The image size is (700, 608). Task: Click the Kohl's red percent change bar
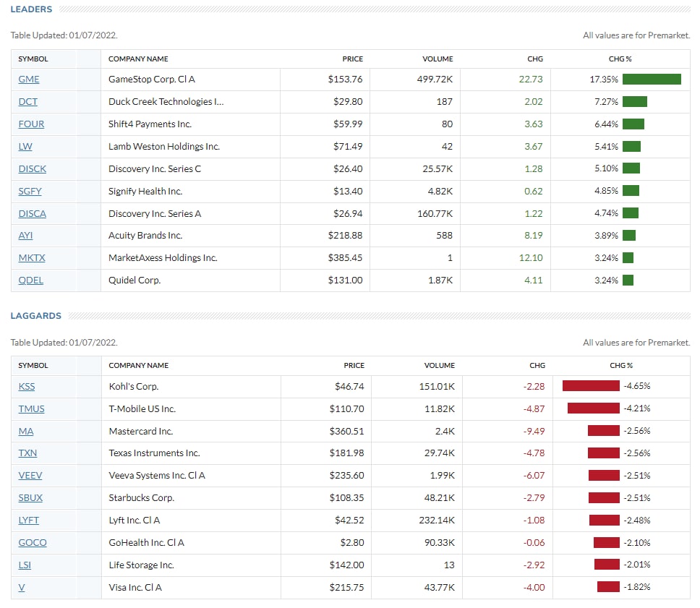tap(591, 387)
